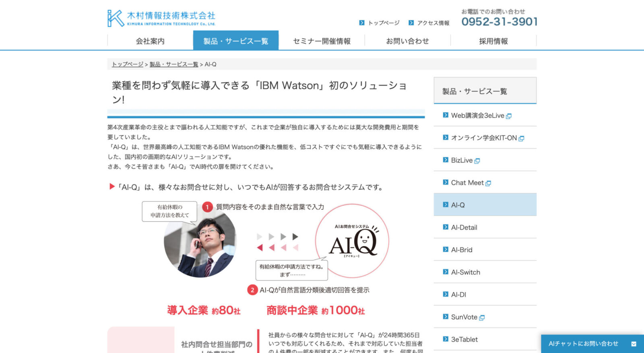644x353 pixels.
Task: Open AI-Detail in the sidebar list
Action: click(464, 228)
